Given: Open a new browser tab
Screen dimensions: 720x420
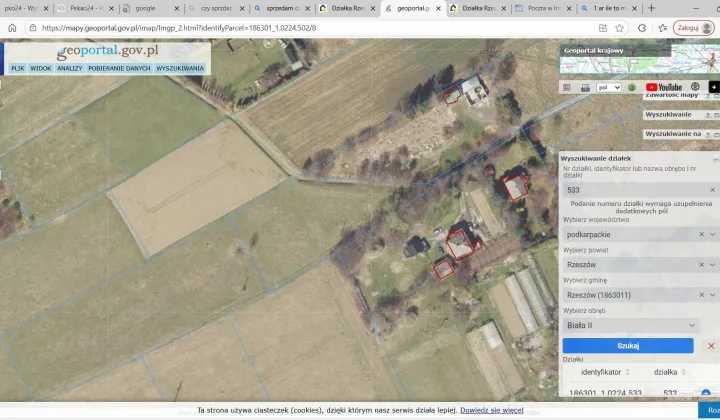Looking at the screenshot, I should (651, 8).
